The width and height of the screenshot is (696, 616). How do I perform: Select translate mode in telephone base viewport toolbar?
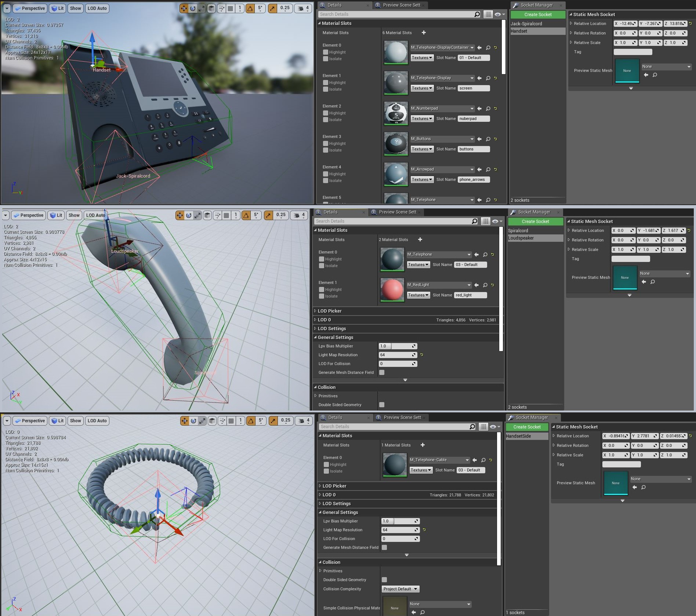pos(184,8)
